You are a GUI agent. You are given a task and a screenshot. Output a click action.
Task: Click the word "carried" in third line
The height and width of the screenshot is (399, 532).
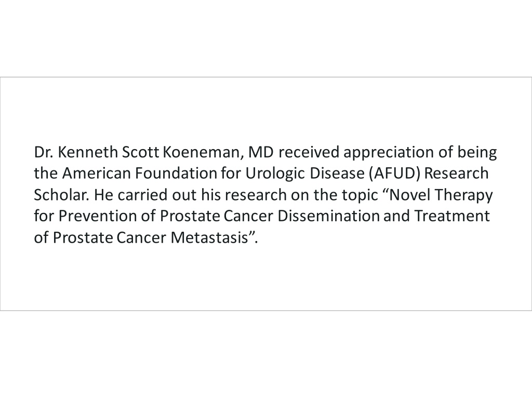click(142, 195)
